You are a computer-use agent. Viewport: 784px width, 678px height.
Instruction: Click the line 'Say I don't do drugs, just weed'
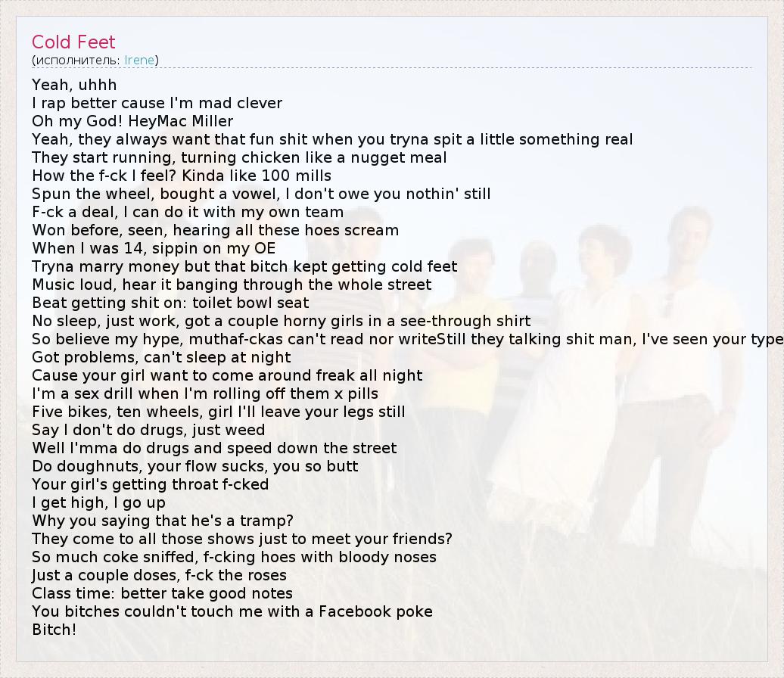148,430
